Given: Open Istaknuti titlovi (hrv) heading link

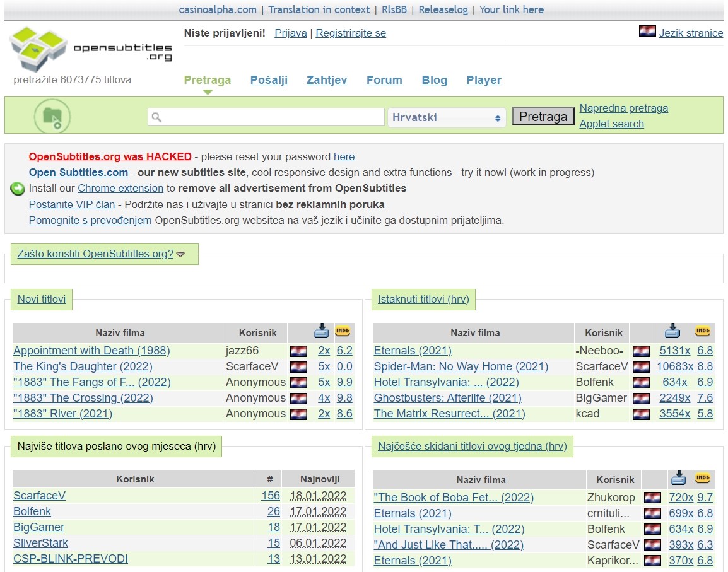Looking at the screenshot, I should point(423,299).
